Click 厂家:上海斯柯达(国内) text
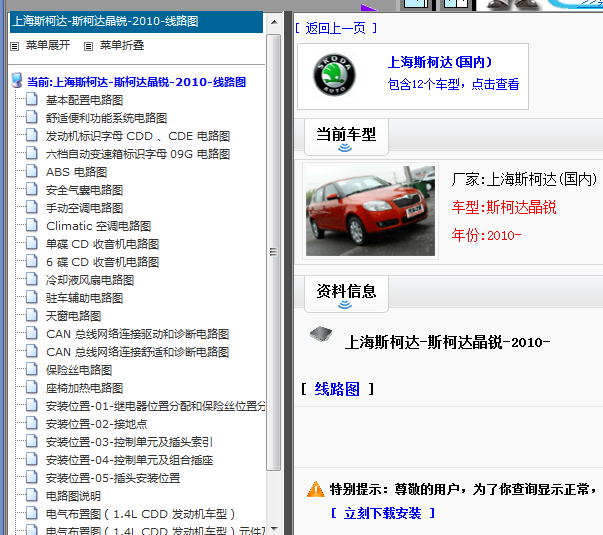603x535 pixels. point(524,179)
